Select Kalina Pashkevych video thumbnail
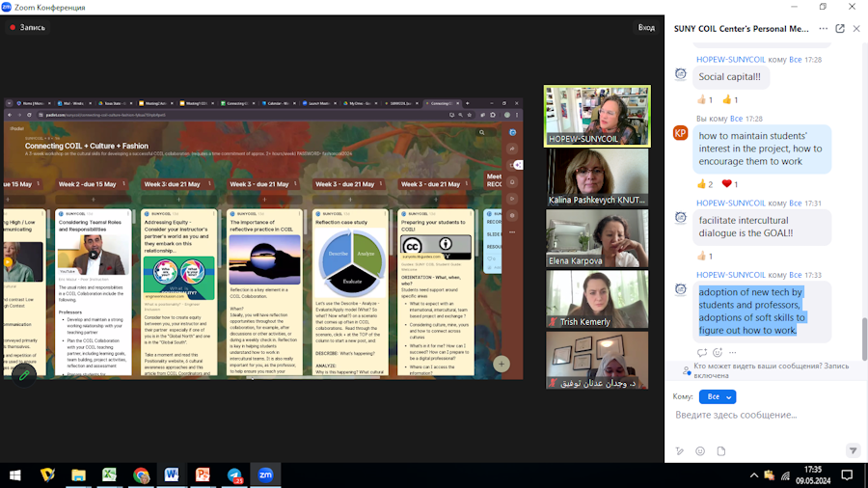The width and height of the screenshot is (868, 488). pyautogui.click(x=597, y=177)
